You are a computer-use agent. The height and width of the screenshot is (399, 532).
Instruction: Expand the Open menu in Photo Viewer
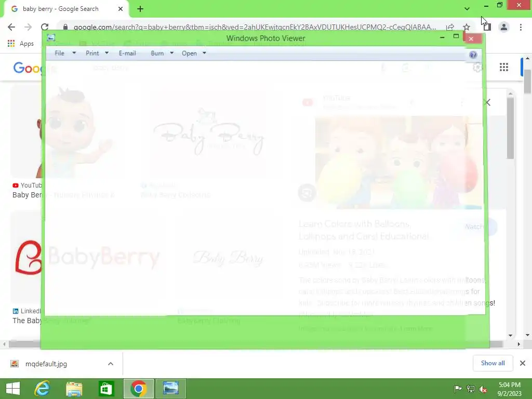pyautogui.click(x=189, y=54)
